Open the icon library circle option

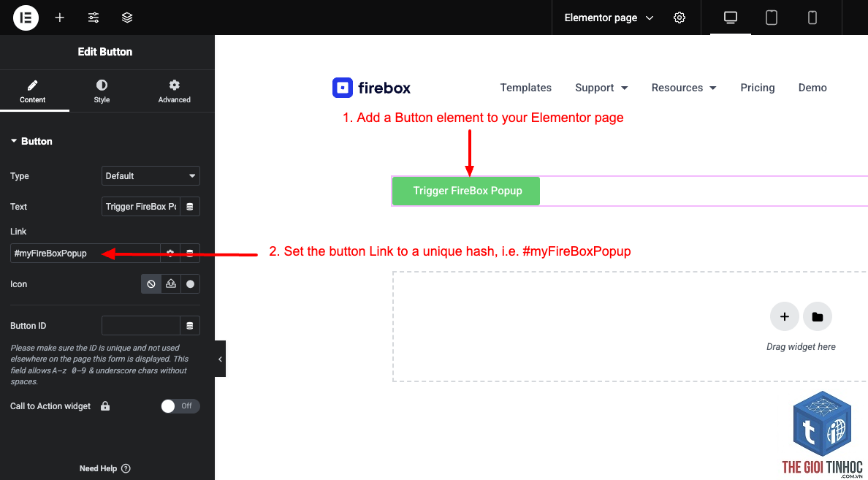[x=191, y=284]
